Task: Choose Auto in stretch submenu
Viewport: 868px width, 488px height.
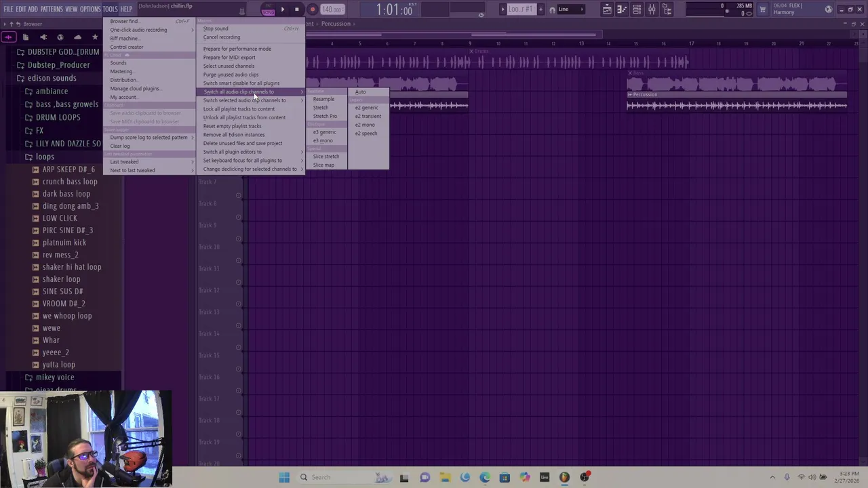Action: tap(368, 91)
